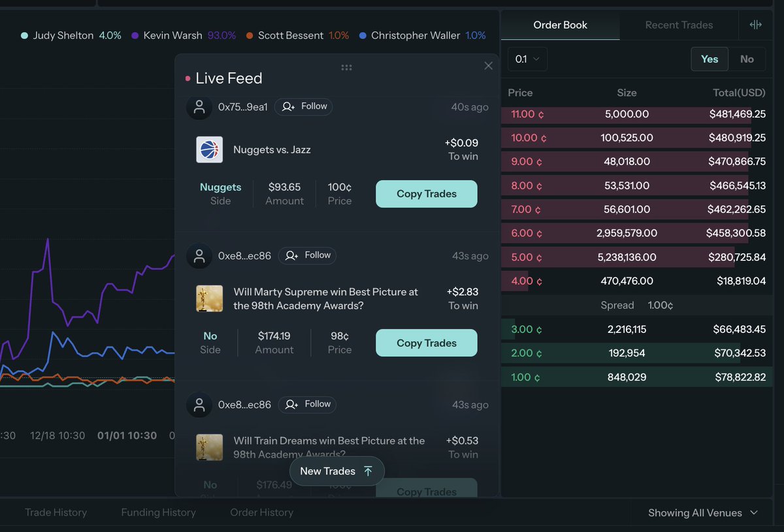
Task: Click the avatar of trader 0x75...9ea1
Action: [199, 108]
